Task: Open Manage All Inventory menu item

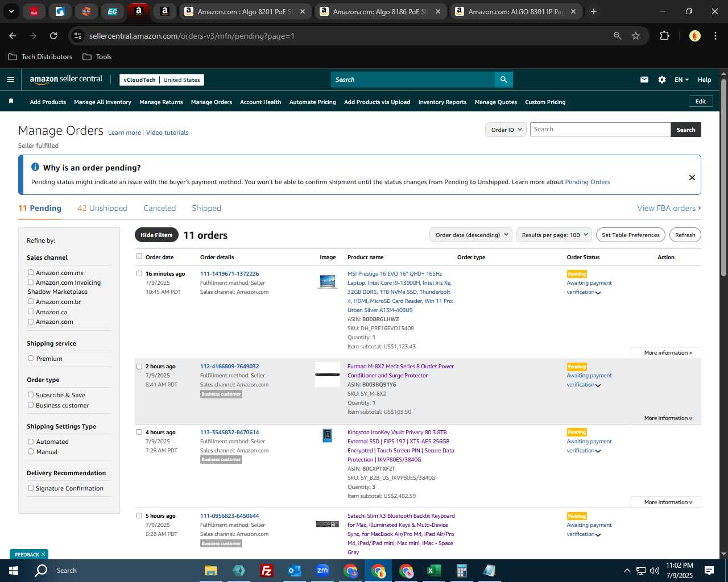Action: (x=102, y=102)
